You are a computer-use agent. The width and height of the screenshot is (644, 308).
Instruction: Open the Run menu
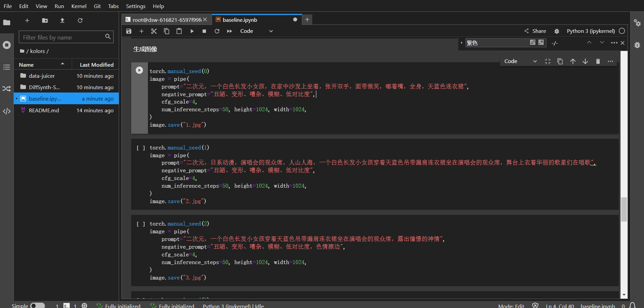pos(59,6)
